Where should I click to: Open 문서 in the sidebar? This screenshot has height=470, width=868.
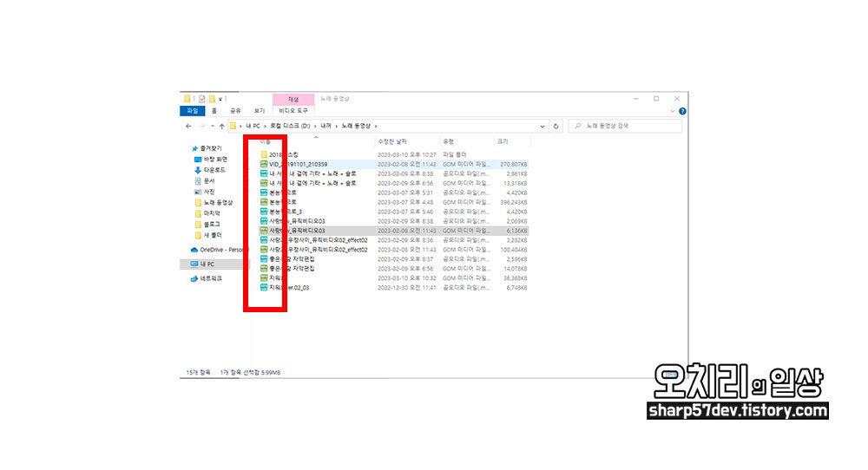pyautogui.click(x=208, y=181)
